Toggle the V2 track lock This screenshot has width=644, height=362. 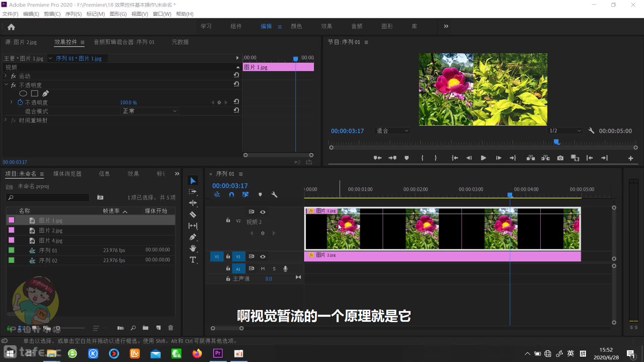point(228,220)
